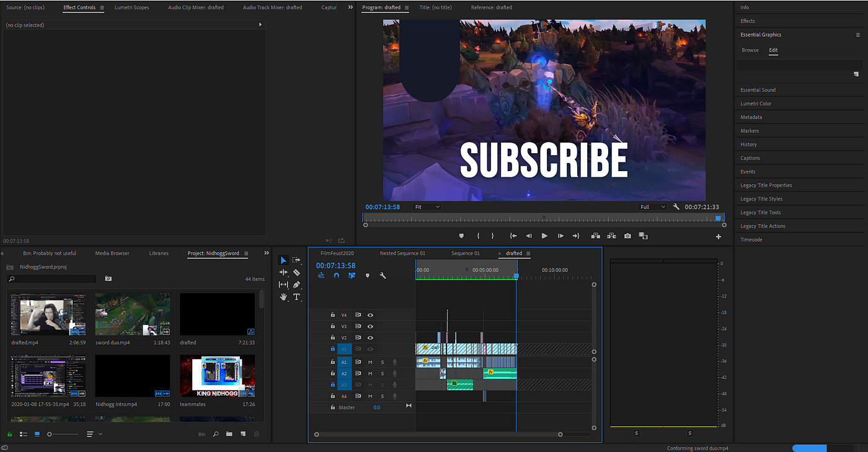Screen dimensions: 868x452
Task: Select the Pen tool
Action: coord(296,285)
